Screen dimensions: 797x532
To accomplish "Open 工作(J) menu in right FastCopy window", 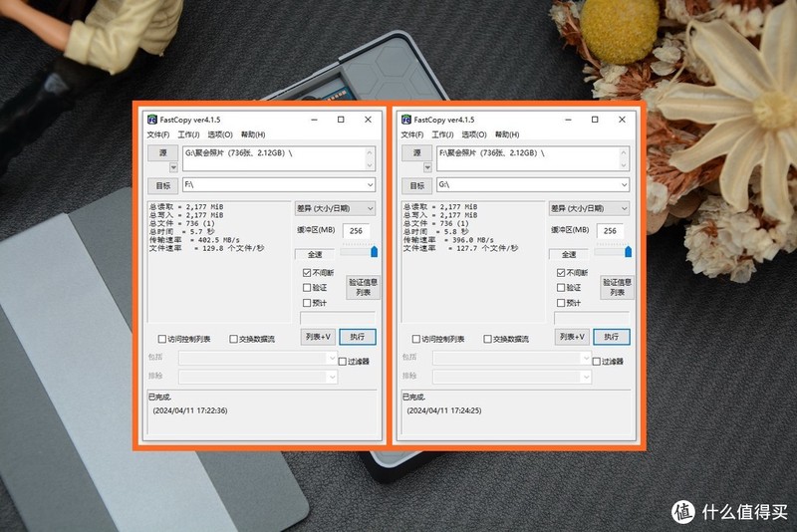I will point(442,134).
